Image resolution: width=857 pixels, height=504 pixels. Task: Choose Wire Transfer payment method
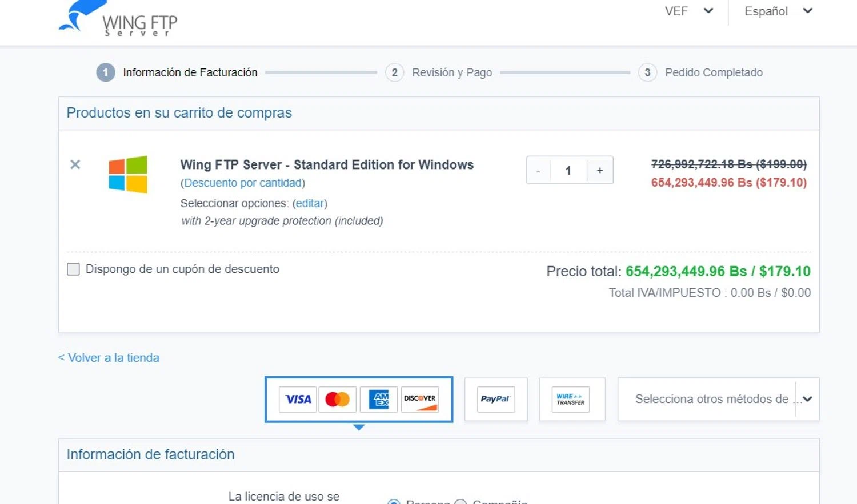coord(571,399)
